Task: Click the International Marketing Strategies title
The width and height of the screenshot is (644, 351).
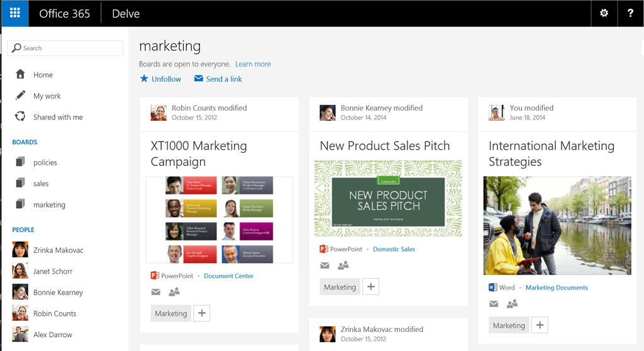Action: click(x=552, y=153)
